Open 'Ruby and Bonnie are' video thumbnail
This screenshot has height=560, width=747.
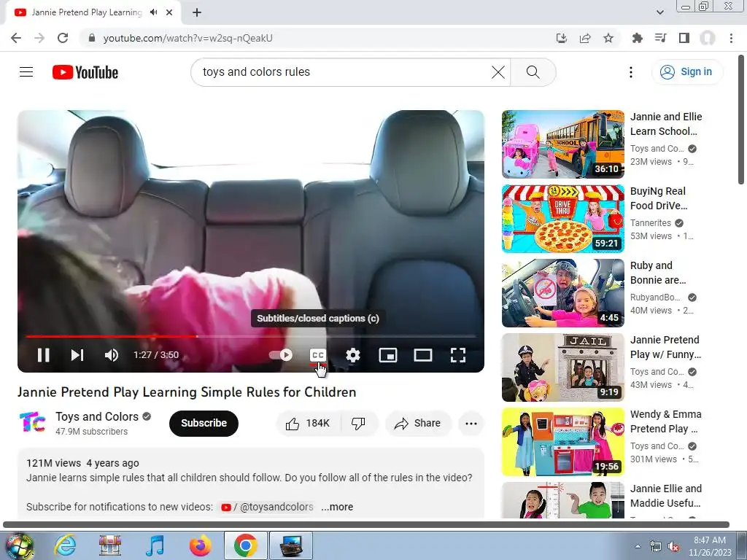tap(562, 293)
